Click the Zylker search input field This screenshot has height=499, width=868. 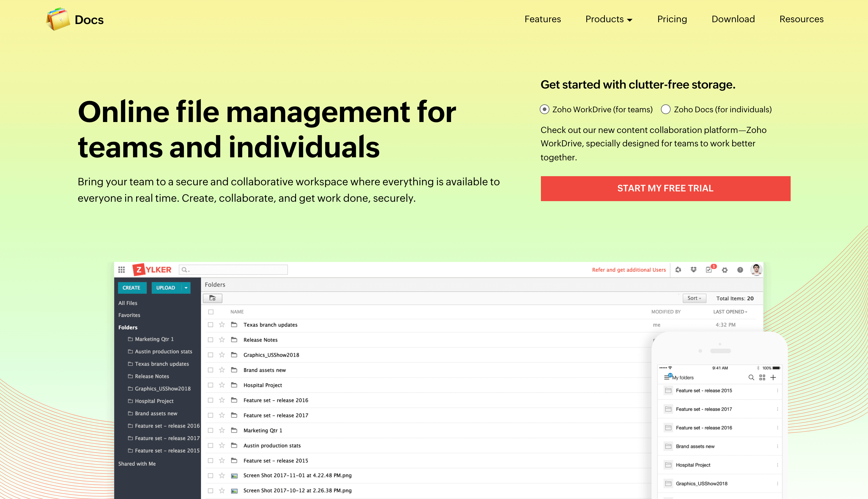[x=233, y=270]
